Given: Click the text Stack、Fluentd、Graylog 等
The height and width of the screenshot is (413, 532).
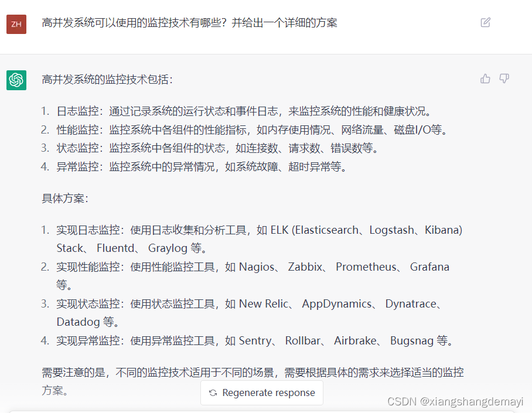Looking at the screenshot, I should [x=132, y=248].
